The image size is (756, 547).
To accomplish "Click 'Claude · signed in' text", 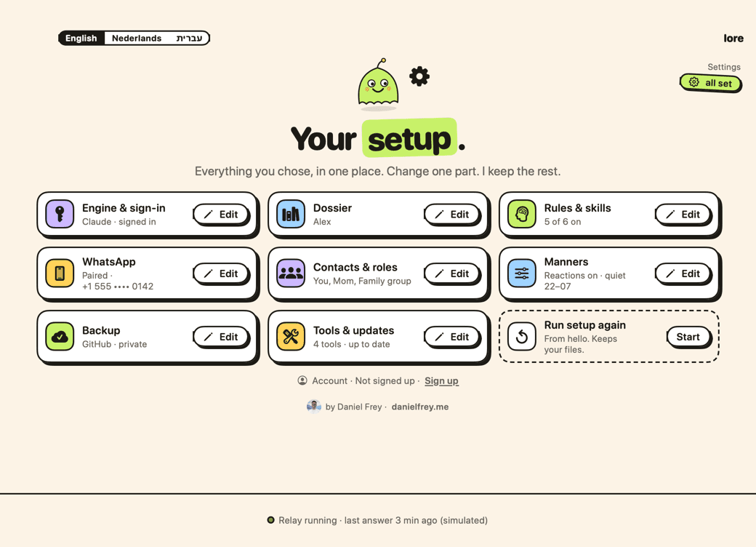I will [119, 222].
